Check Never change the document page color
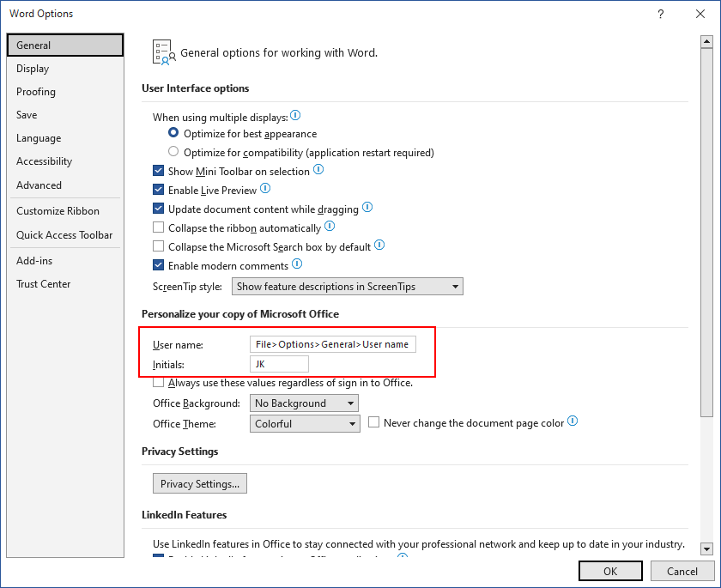This screenshot has height=588, width=721. pos(374,422)
